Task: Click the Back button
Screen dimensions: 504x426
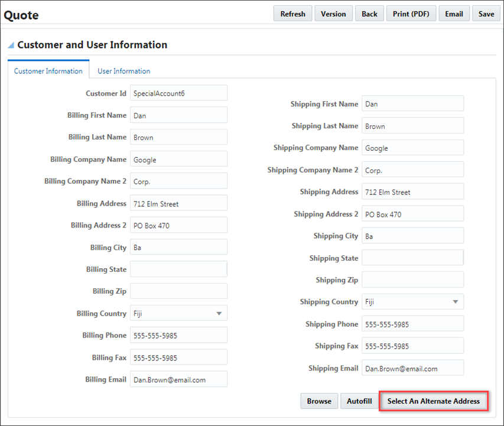Action: (369, 13)
